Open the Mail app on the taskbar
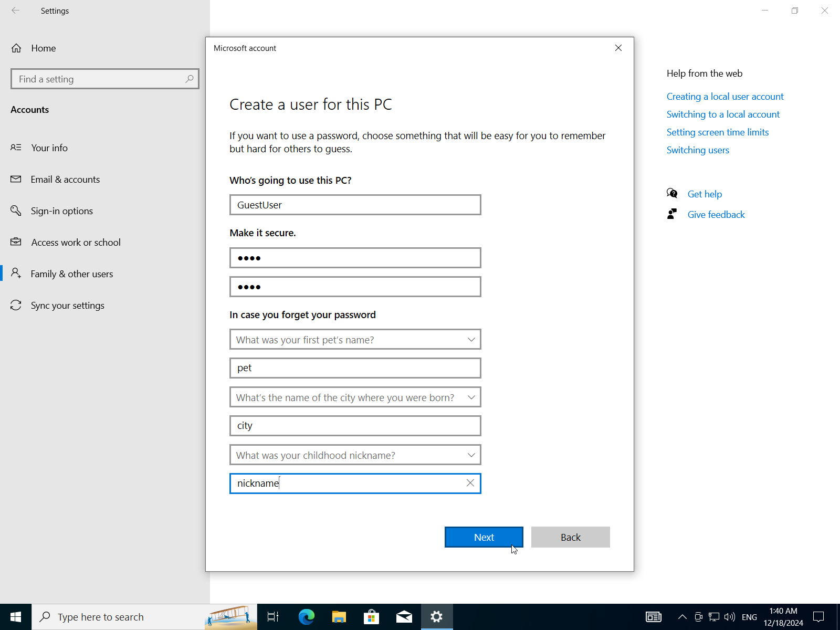 (404, 617)
